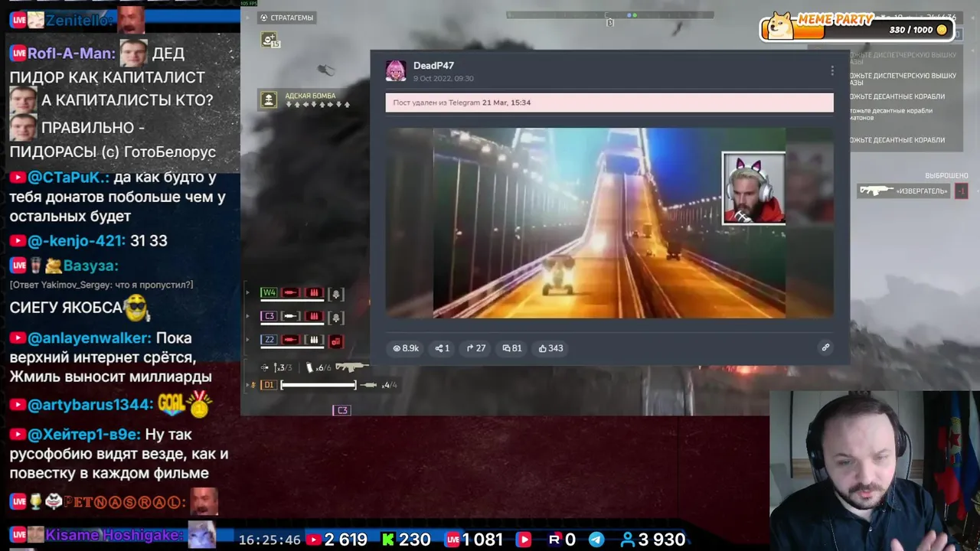Viewport: 980px width, 551px height.
Task: Click the Zenitello chat username
Action: click(x=80, y=21)
